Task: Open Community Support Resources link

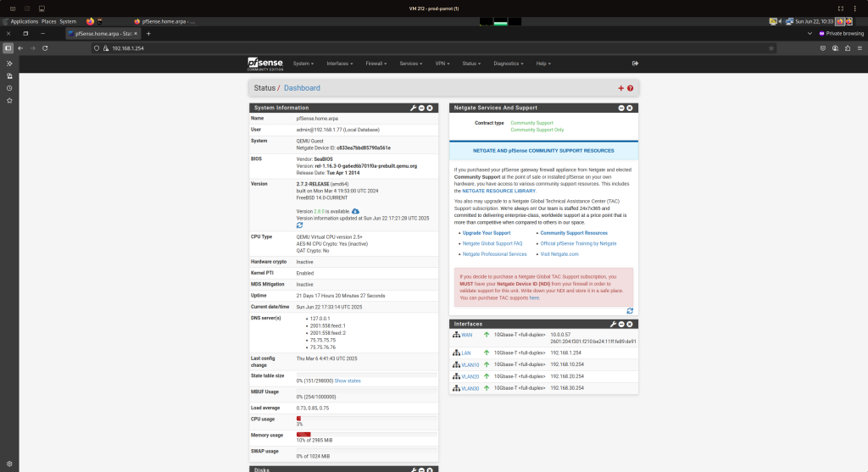Action: pos(574,233)
